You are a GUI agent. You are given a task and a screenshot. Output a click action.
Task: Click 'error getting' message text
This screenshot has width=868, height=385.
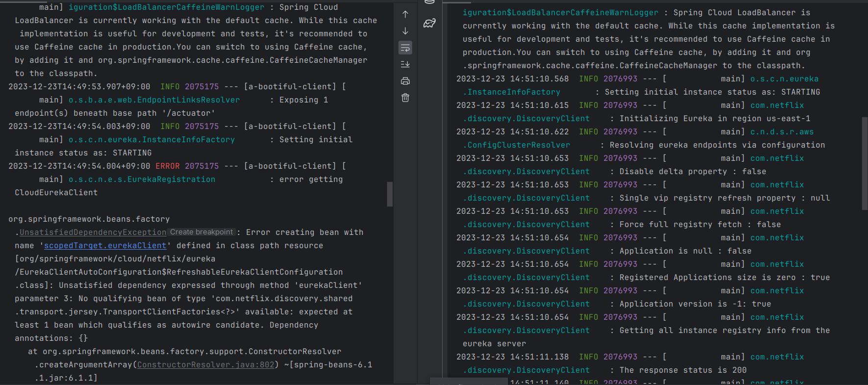(x=311, y=180)
